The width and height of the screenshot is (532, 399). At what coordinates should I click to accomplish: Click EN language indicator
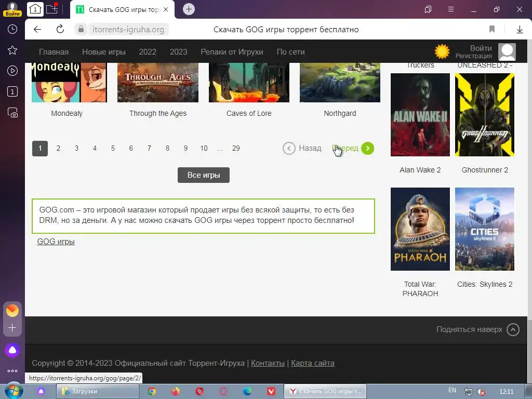coord(453,390)
